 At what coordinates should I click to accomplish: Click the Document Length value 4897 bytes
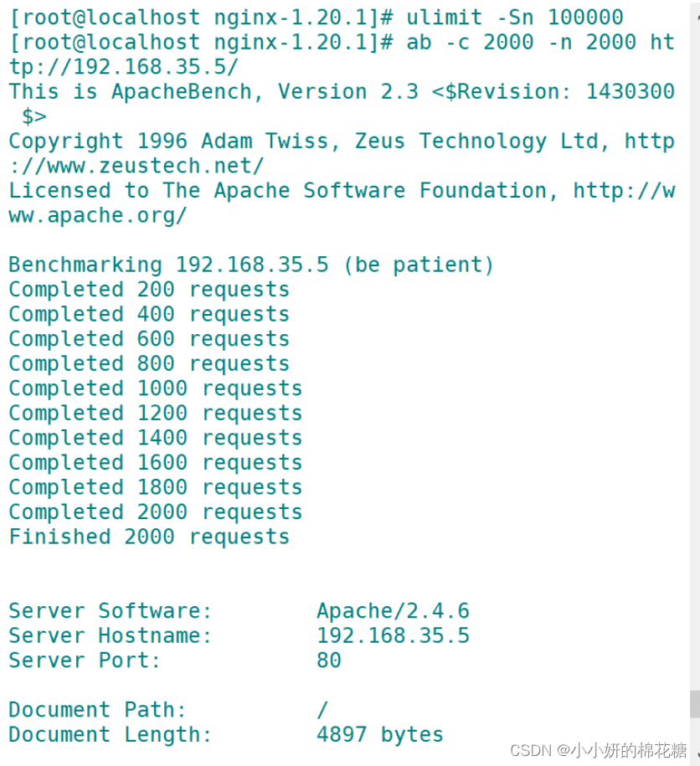tap(379, 735)
